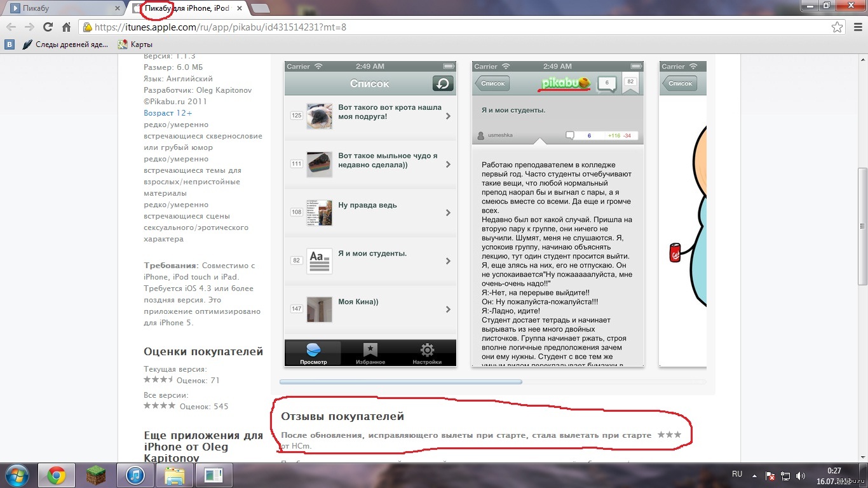Bookmark this page with the star icon
868x488 pixels.
click(837, 27)
